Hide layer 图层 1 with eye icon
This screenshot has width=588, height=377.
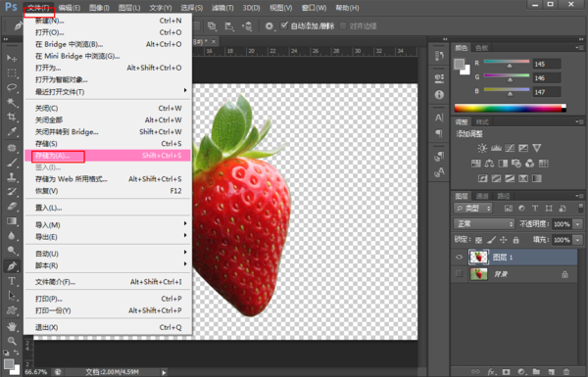click(x=459, y=258)
